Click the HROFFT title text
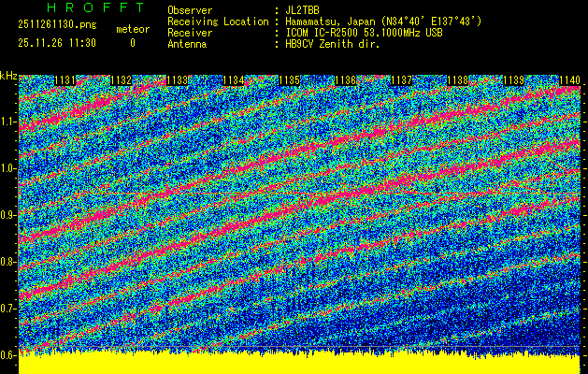Image resolution: width=588 pixels, height=374 pixels. pyautogui.click(x=82, y=7)
